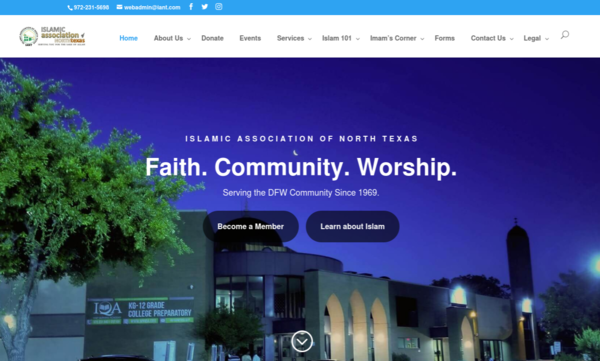Open the Contact Us dropdown
Image resolution: width=600 pixels, height=361 pixels.
(x=512, y=39)
